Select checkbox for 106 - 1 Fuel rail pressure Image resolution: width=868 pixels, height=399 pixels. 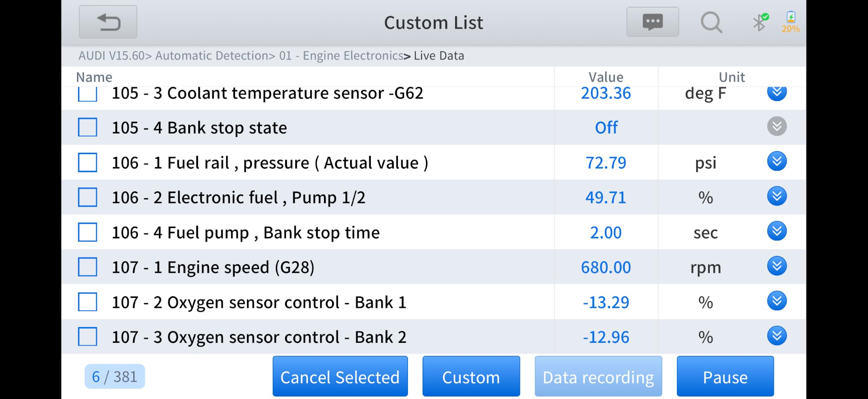[x=87, y=162]
